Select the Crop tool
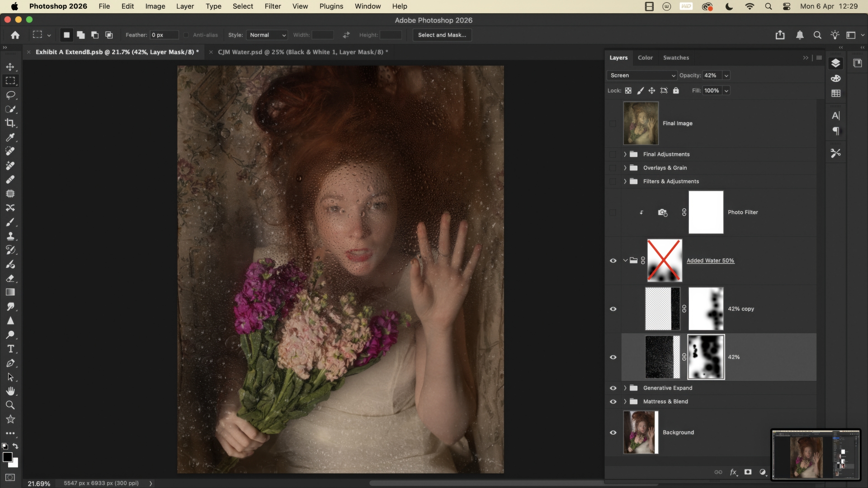868x488 pixels. click(10, 123)
